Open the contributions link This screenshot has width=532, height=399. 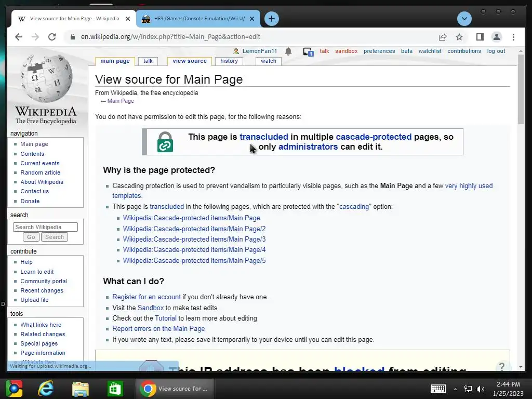coord(464,51)
